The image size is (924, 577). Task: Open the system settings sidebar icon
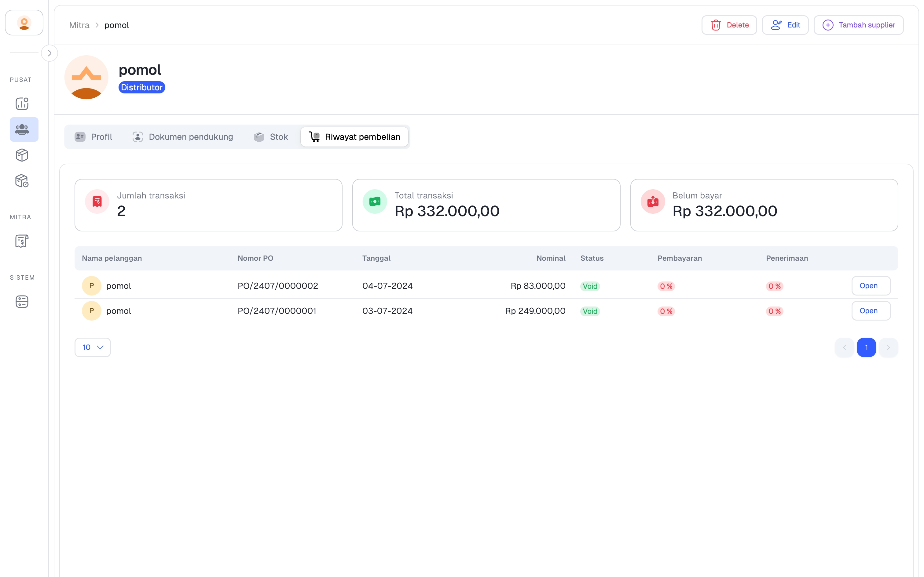(22, 302)
